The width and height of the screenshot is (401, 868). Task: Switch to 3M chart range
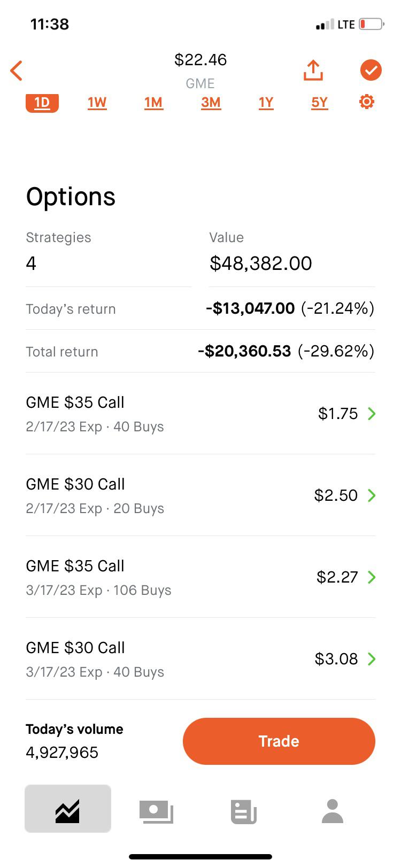coord(211,102)
